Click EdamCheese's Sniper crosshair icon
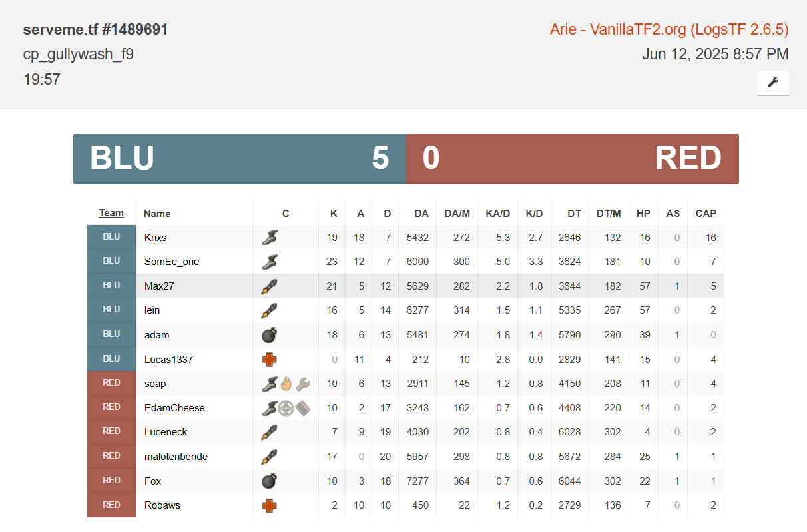The width and height of the screenshot is (807, 532). (x=286, y=408)
